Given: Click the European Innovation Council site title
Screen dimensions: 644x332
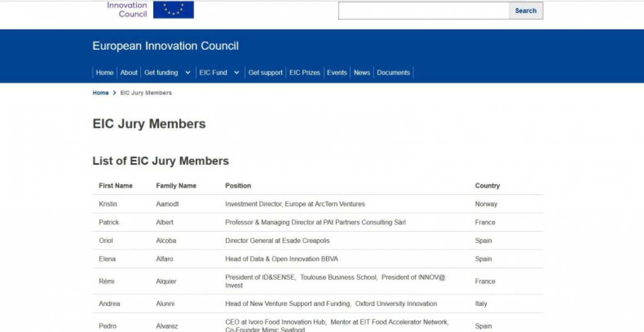Looking at the screenshot, I should tap(166, 46).
